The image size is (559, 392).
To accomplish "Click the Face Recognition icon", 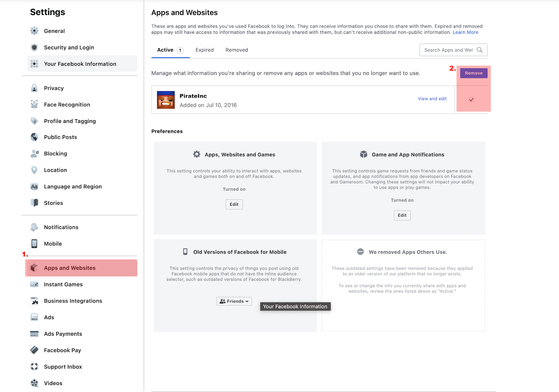I will pos(34,104).
